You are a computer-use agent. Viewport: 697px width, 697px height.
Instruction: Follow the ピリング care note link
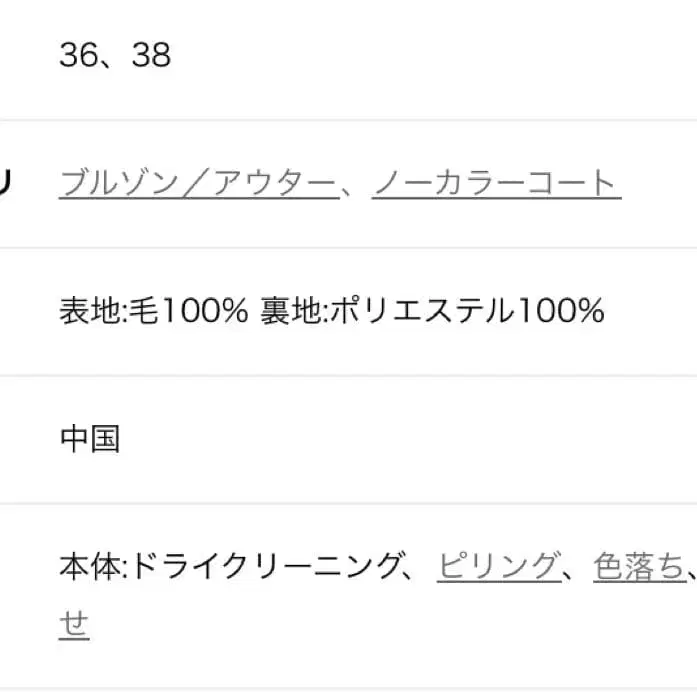(497, 568)
